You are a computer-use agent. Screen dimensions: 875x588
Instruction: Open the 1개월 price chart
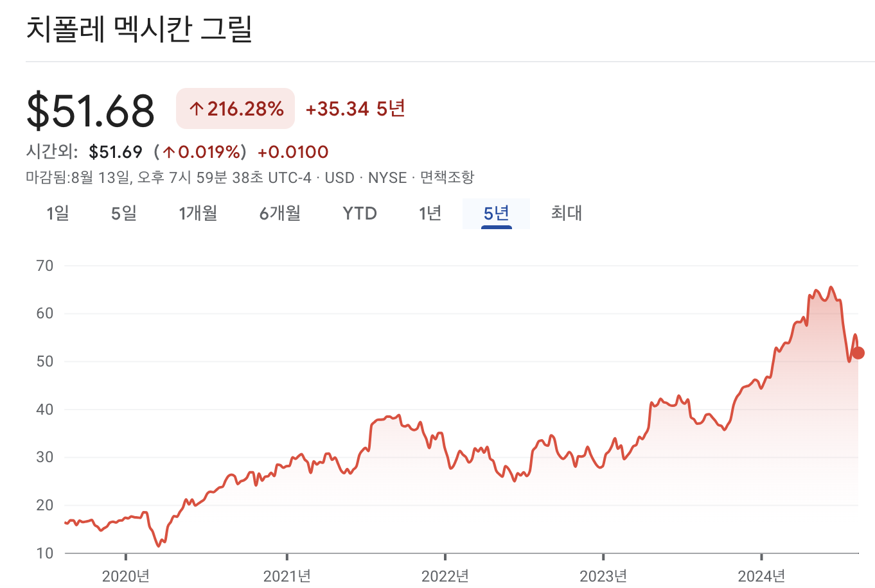coord(198,213)
